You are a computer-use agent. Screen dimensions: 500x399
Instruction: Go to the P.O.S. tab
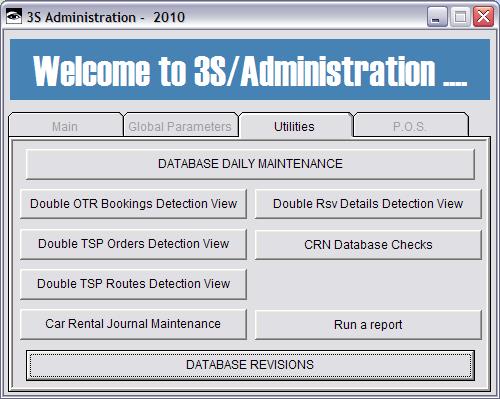(410, 125)
